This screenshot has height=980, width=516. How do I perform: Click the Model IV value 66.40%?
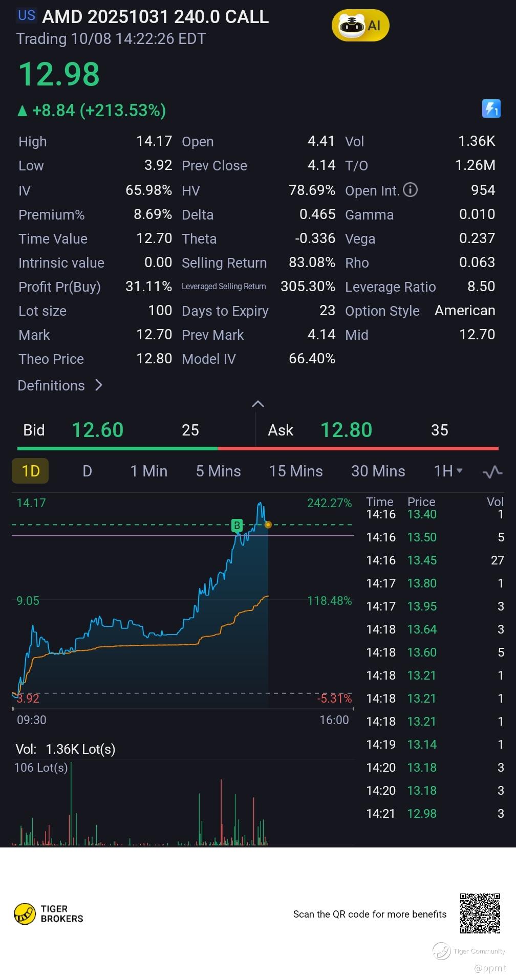point(312,359)
